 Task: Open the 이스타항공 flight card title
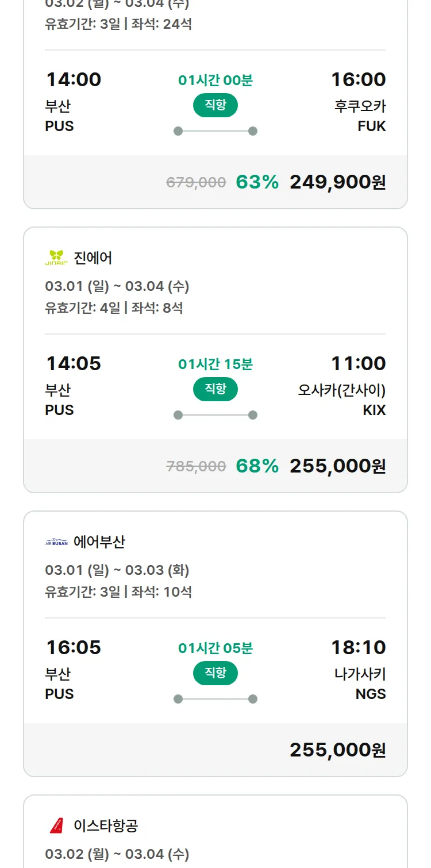[x=106, y=826]
